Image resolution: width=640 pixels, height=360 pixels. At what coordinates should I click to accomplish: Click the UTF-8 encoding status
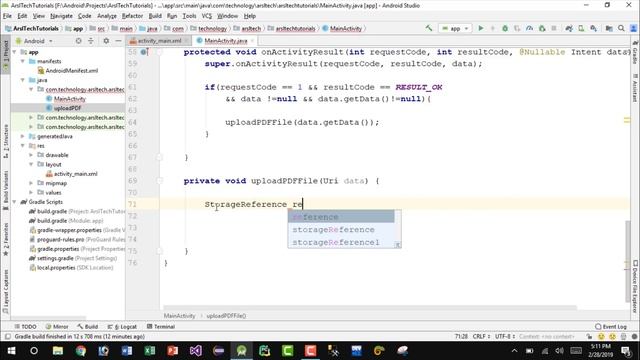click(x=504, y=336)
